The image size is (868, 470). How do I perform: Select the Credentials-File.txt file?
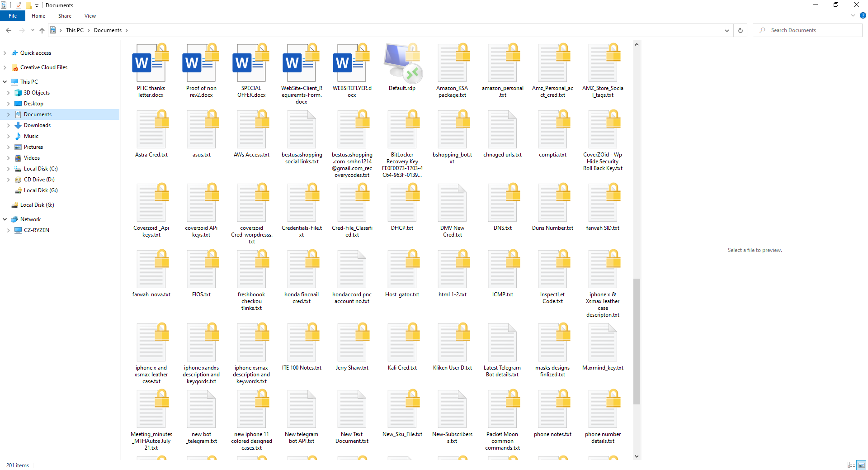302,210
